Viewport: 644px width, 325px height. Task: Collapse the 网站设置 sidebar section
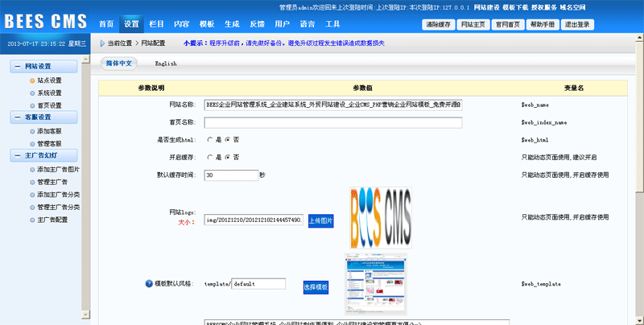(17, 66)
